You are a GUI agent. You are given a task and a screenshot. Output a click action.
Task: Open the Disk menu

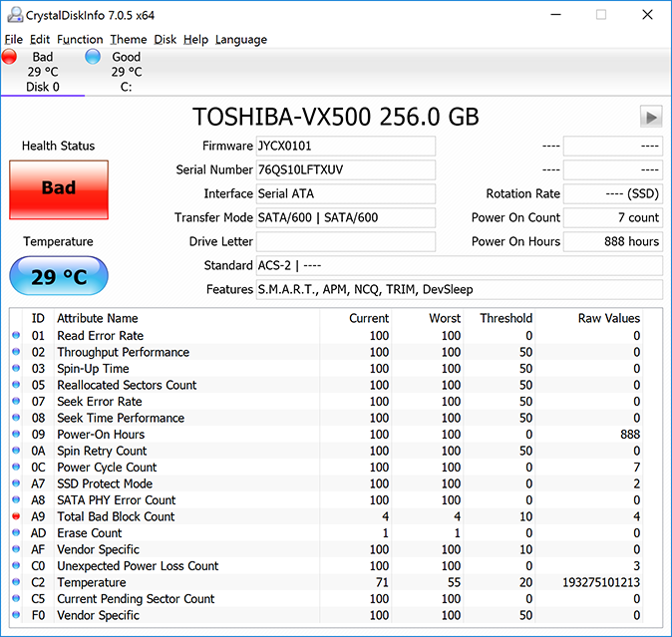point(165,40)
